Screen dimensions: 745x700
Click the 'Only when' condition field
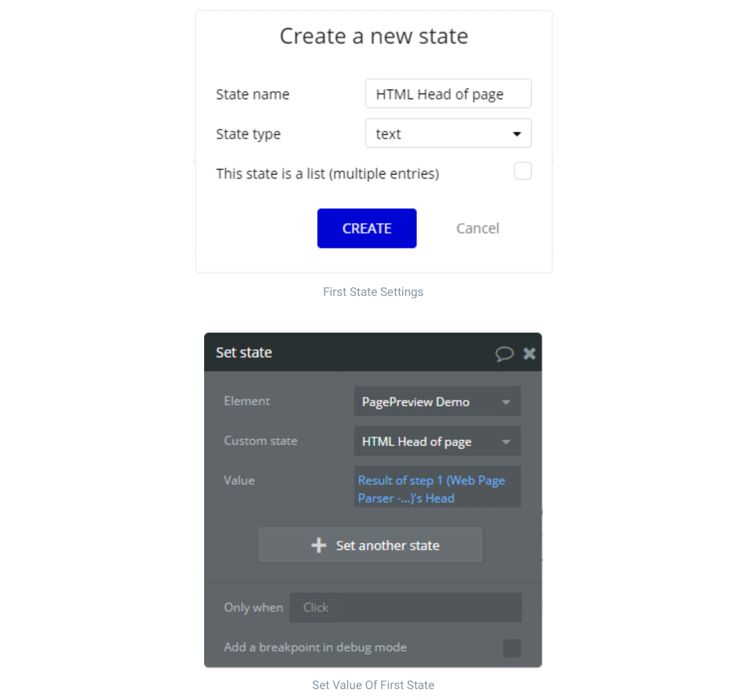tap(406, 608)
